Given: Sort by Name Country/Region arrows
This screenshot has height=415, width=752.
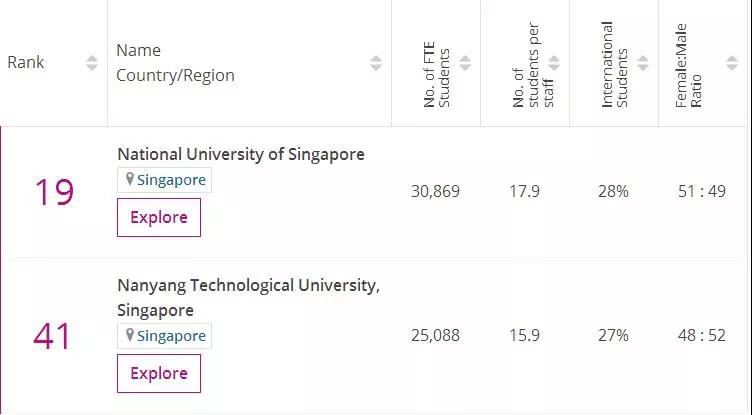Looking at the screenshot, I should pos(376,63).
